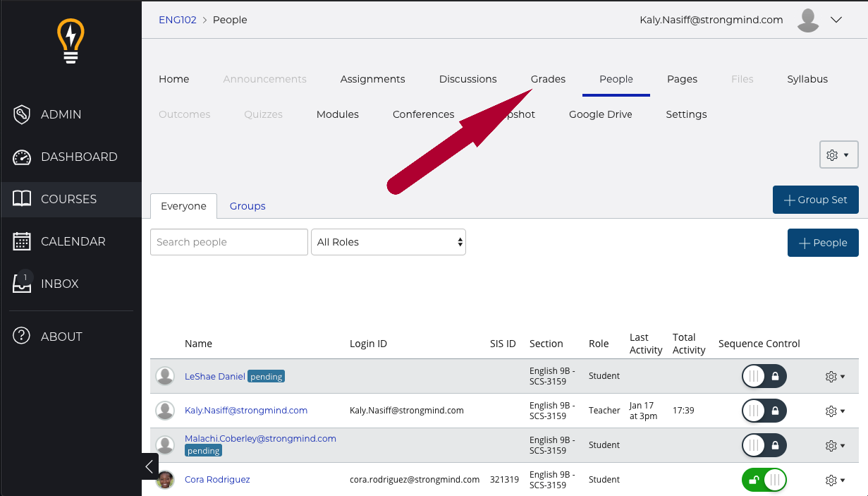The image size is (868, 496).
Task: Open the All Roles dropdown
Action: [389, 242]
